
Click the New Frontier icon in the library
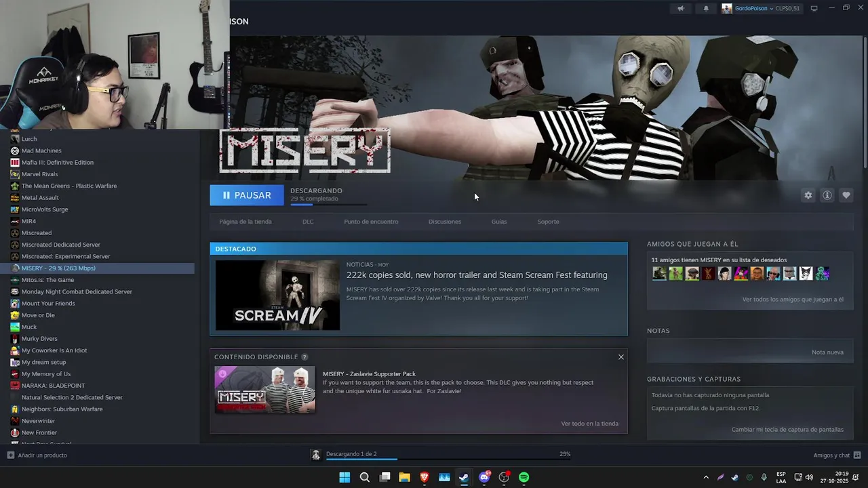pos(15,432)
